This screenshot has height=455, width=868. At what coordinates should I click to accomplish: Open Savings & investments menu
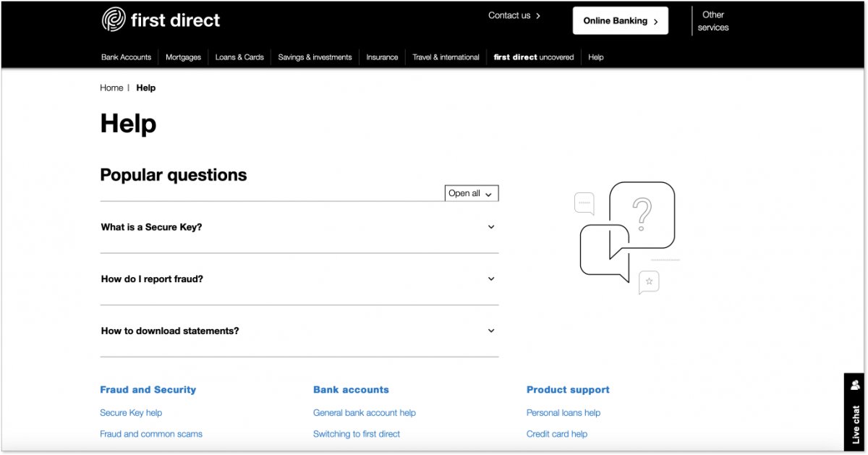click(315, 57)
